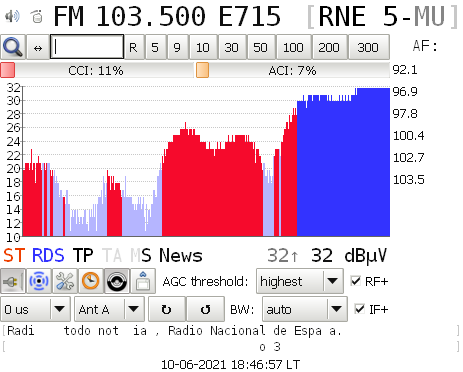Focus the frequency entry field

tap(87, 47)
